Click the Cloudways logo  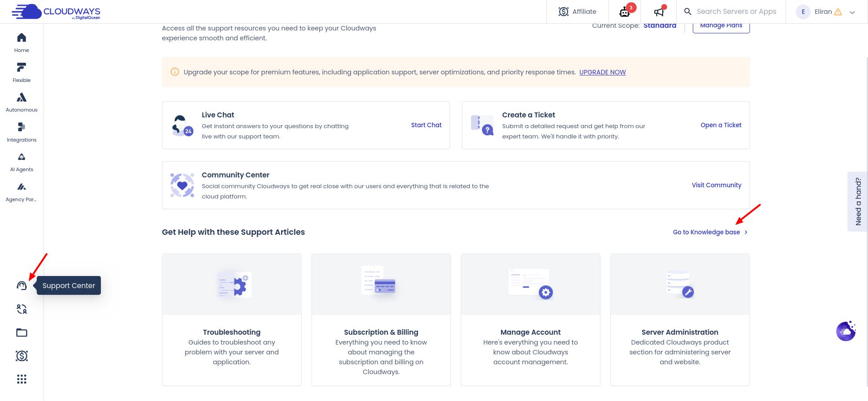[x=56, y=12]
